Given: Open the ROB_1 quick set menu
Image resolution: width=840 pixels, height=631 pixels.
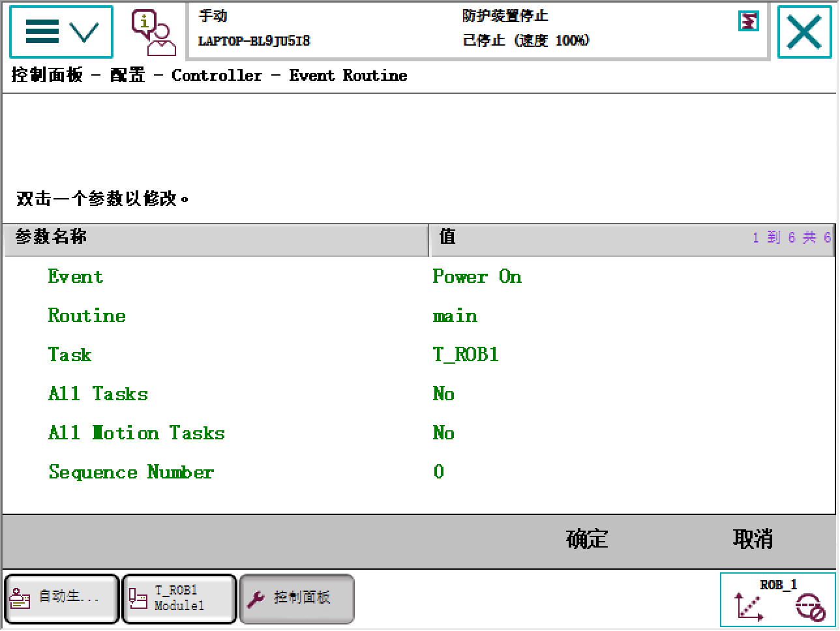Looking at the screenshot, I should 777,599.
